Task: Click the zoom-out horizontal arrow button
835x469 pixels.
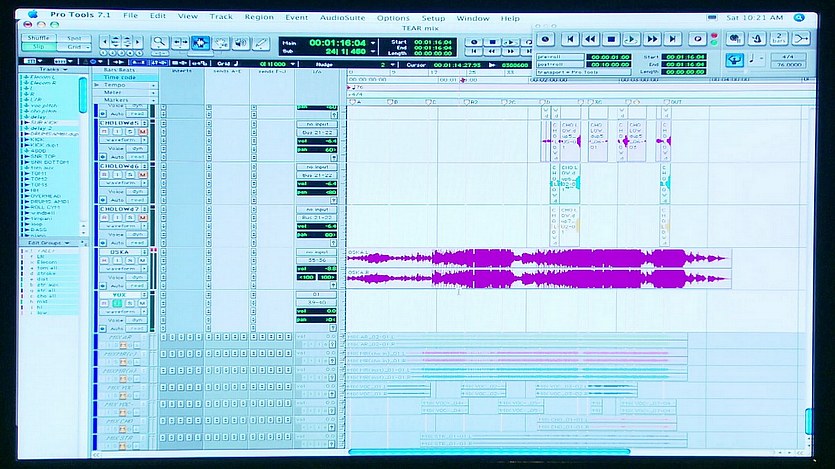Action: pos(106,42)
